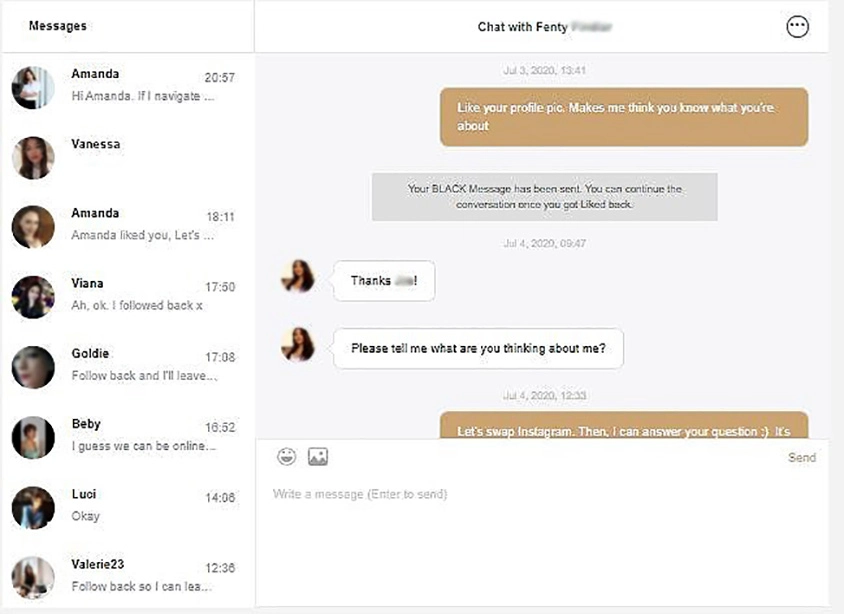The height and width of the screenshot is (614, 844).
Task: Switch to the Chat with Fenty header
Action: coord(546,26)
